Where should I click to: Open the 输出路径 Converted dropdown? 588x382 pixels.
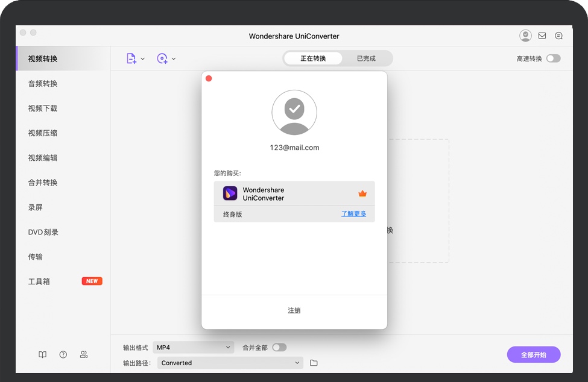coord(230,363)
